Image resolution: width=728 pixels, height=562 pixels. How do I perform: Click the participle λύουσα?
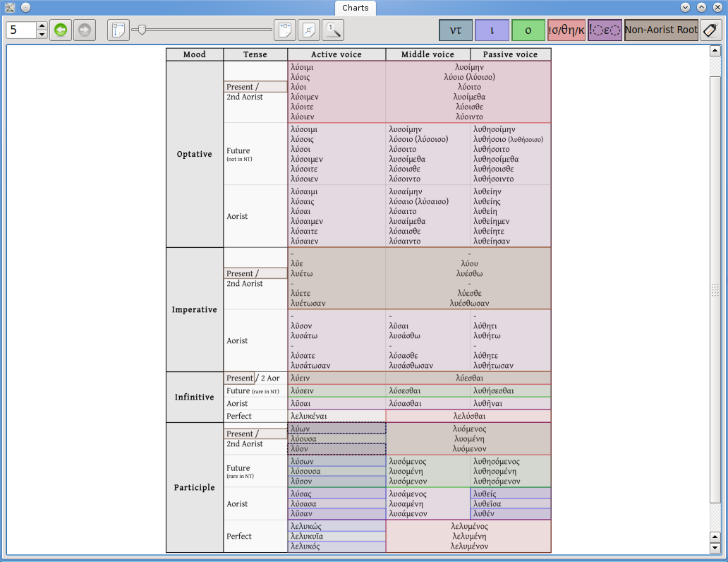point(303,439)
